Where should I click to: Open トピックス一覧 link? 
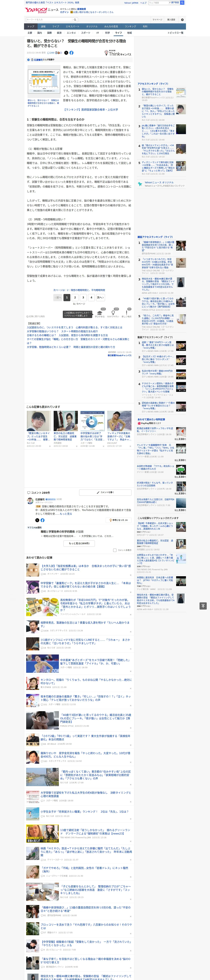(x=175, y=33)
